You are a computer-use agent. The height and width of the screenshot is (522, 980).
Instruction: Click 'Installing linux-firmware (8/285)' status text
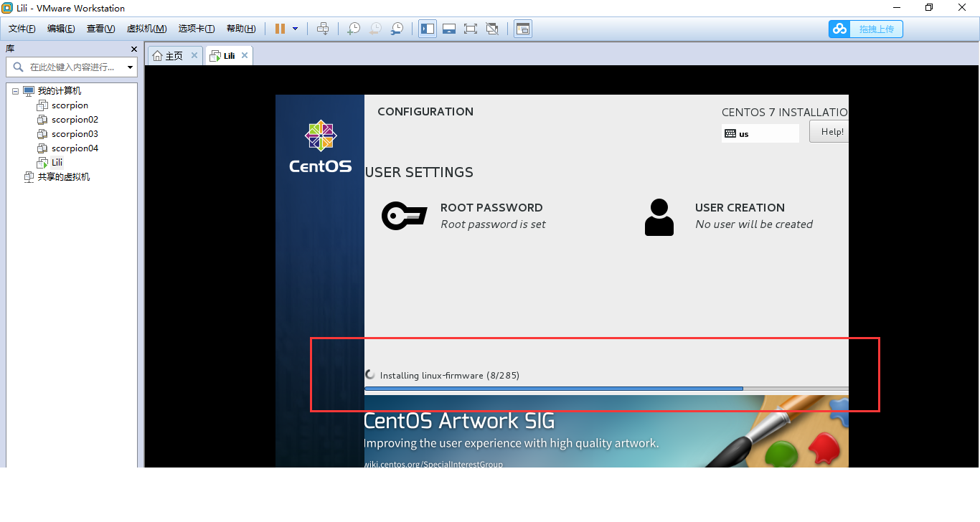(x=450, y=376)
